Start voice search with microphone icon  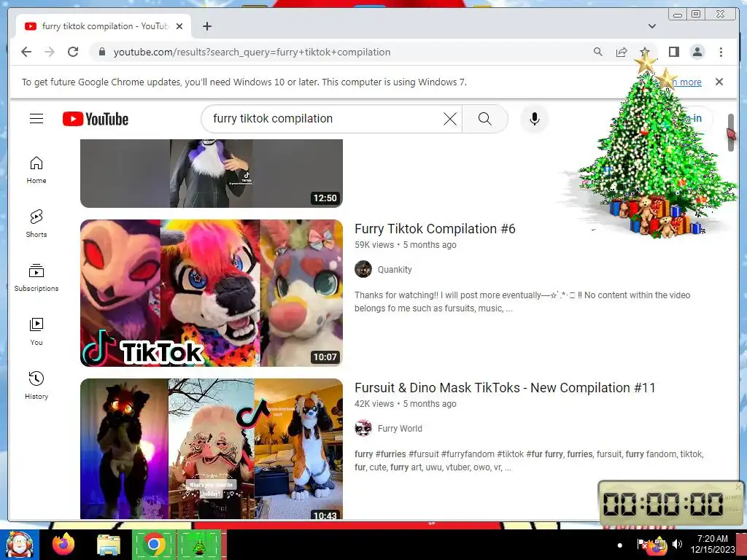point(535,119)
